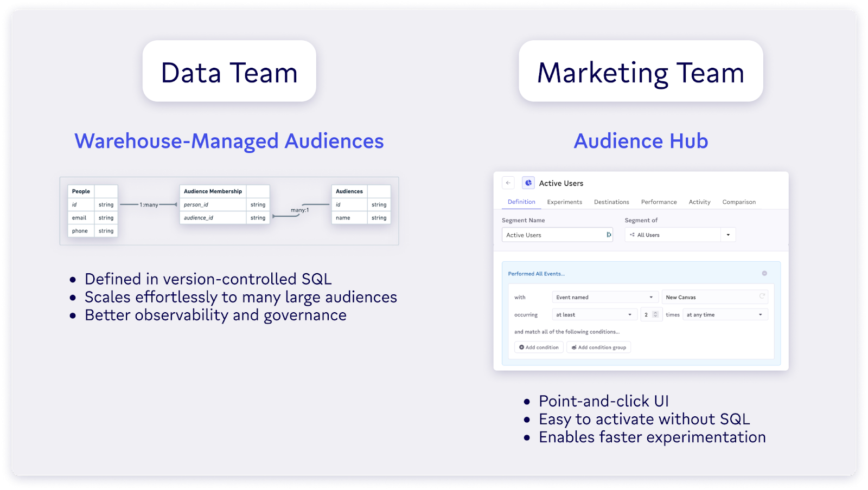Click 'Scales effortlessly to many large audiences'
Screen dimensions: 868x490
pos(241,297)
